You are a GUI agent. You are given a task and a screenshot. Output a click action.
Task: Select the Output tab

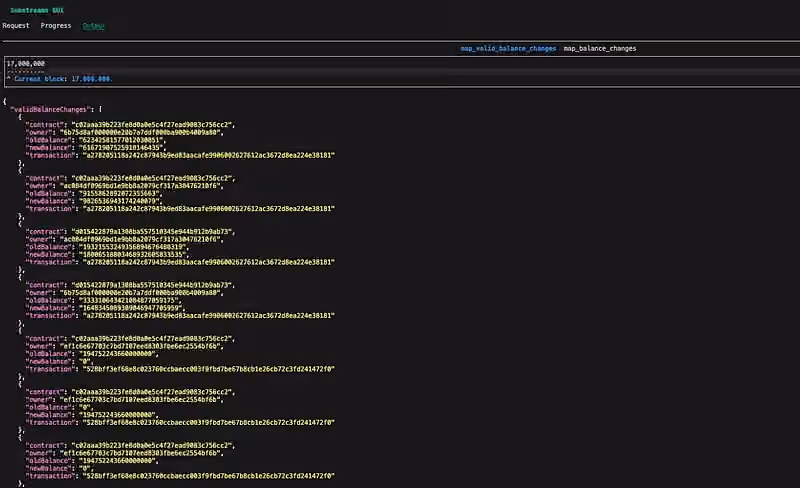[x=93, y=26]
